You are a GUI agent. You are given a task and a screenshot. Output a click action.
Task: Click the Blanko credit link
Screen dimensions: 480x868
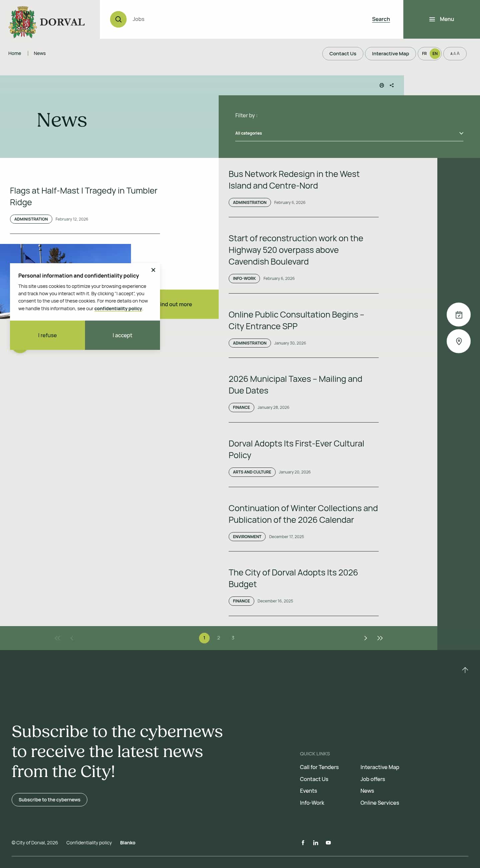click(x=127, y=842)
